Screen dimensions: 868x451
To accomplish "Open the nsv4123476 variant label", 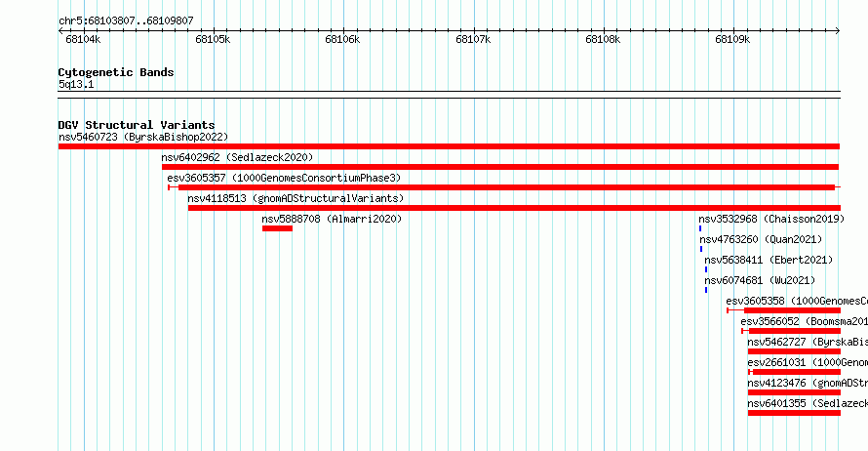I will (808, 383).
